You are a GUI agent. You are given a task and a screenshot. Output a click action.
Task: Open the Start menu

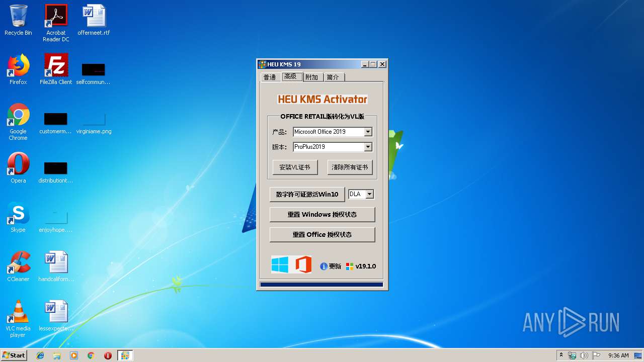click(x=14, y=355)
